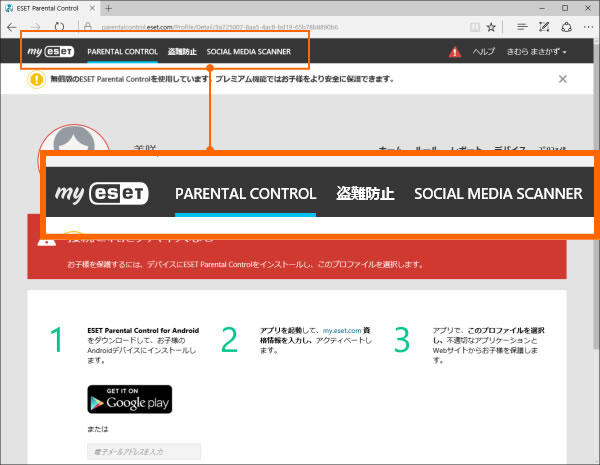The image size is (600, 465).
Task: Open the PARENTAL CONTROL tab
Action: [122, 52]
